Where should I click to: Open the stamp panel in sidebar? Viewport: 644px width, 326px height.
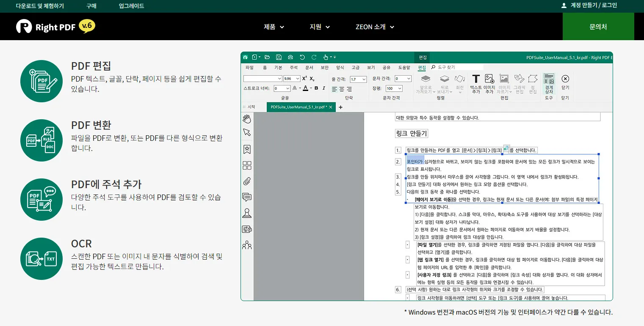pos(247,213)
